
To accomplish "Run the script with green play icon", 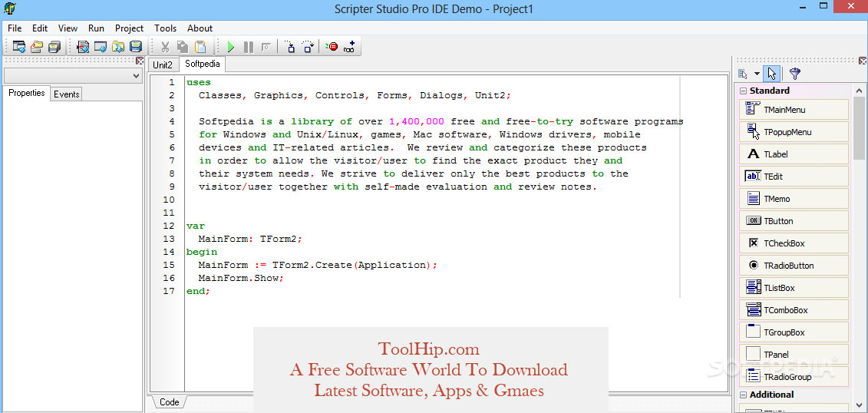I will 230,47.
